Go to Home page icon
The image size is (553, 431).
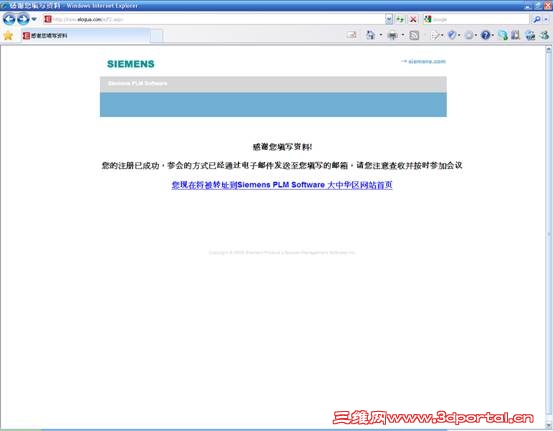(x=370, y=35)
